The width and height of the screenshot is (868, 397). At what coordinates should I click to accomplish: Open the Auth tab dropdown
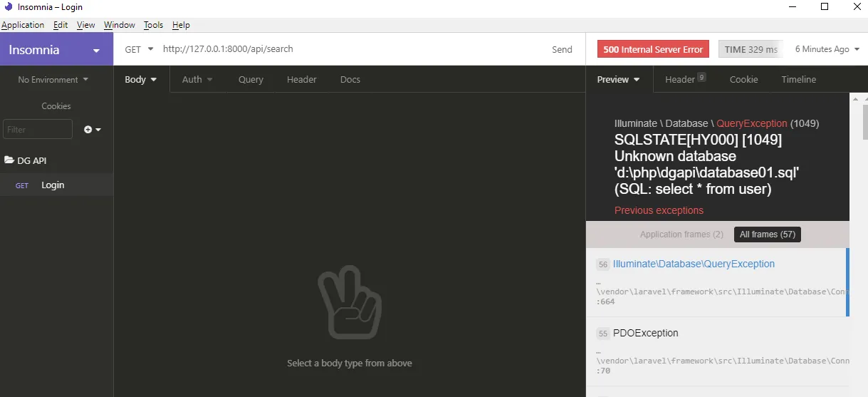point(197,80)
